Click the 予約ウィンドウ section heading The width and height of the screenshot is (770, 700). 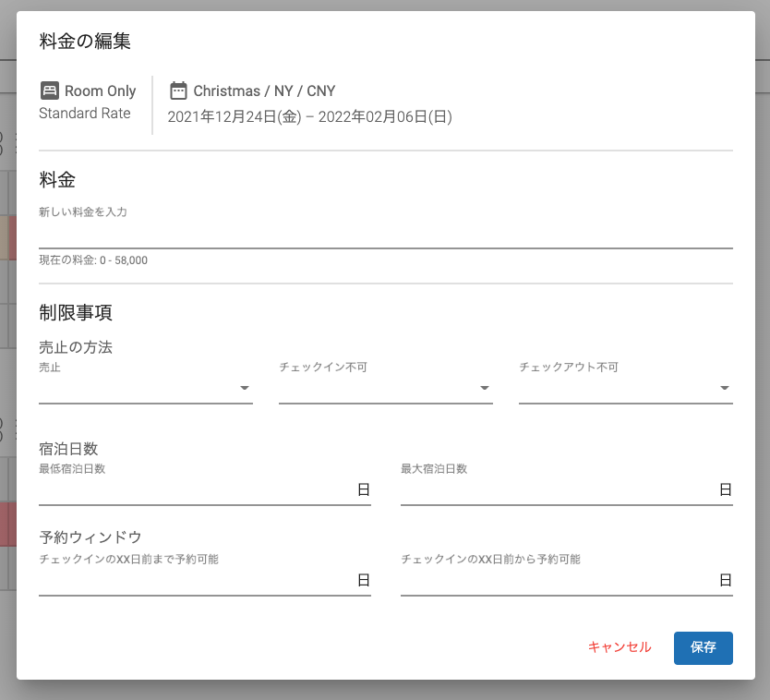[90, 537]
